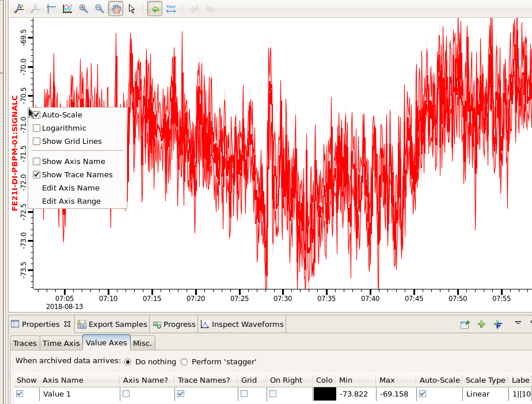Click the Min value -73.822 cell
The width and height of the screenshot is (532, 404).
click(x=356, y=394)
